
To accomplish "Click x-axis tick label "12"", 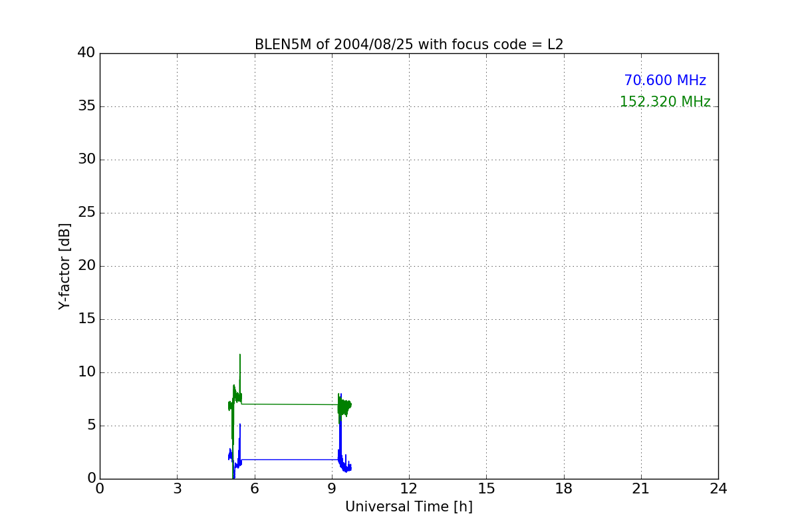I will click(x=409, y=489).
